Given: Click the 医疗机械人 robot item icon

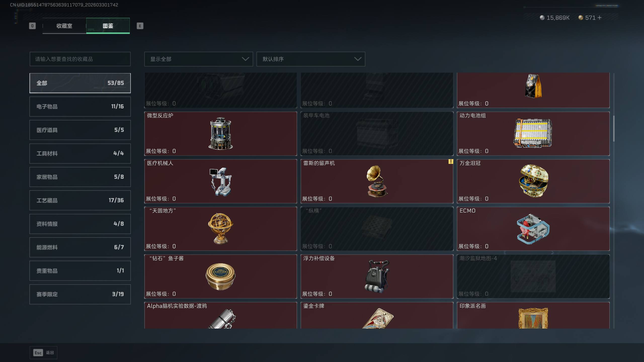Looking at the screenshot, I should coord(221,182).
